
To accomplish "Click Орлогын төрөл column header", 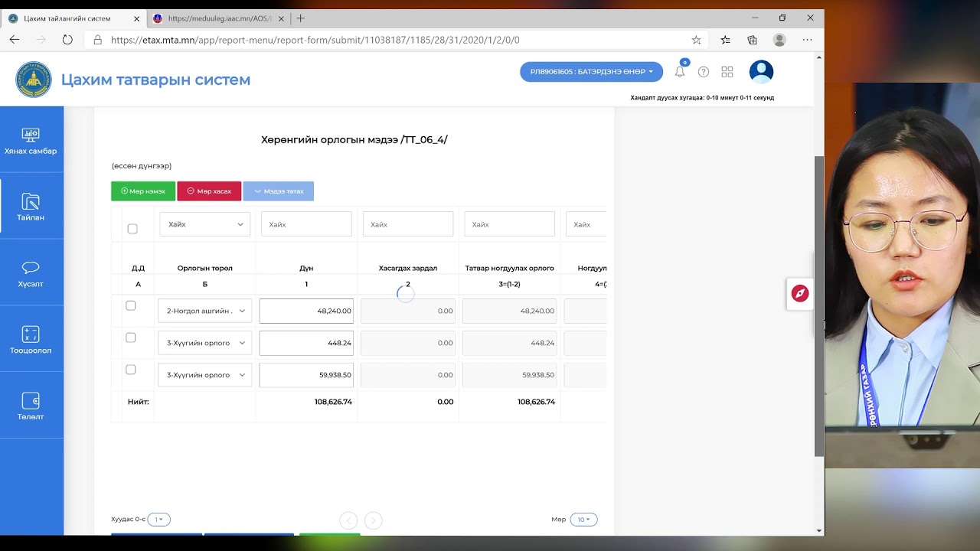I will point(205,269).
